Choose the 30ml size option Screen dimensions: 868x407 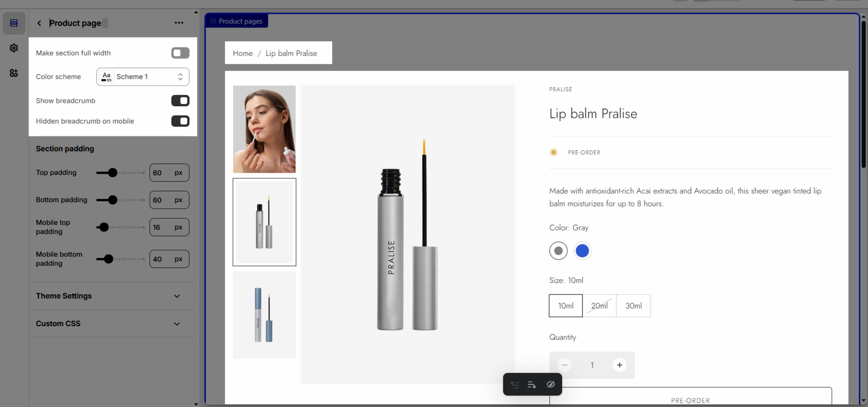(x=633, y=306)
